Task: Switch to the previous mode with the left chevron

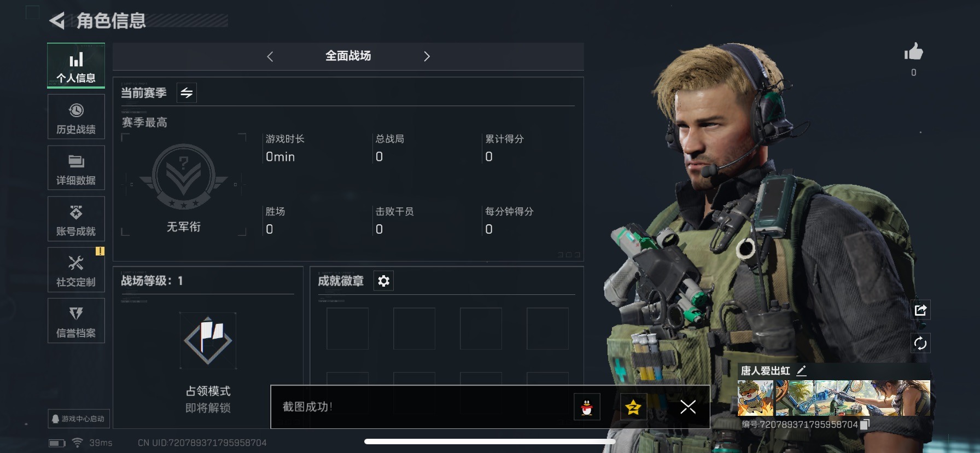Action: 270,56
